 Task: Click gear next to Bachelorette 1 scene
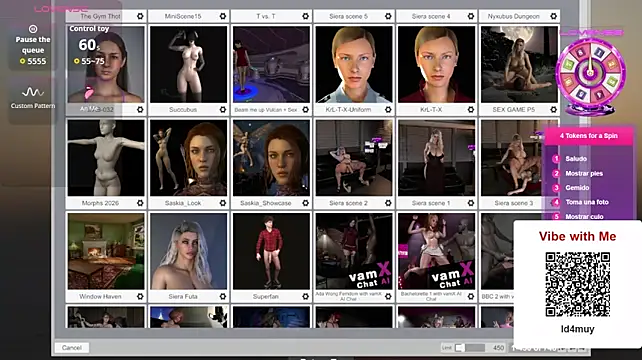click(x=471, y=297)
